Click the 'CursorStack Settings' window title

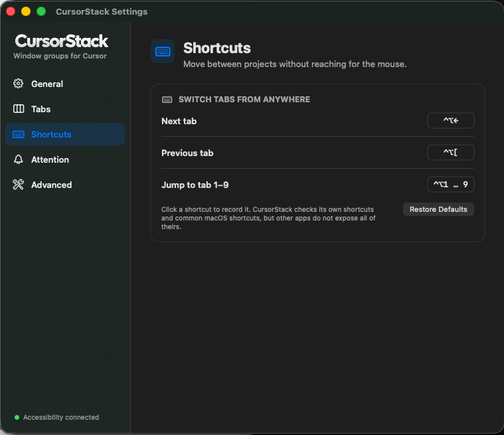coord(102,11)
